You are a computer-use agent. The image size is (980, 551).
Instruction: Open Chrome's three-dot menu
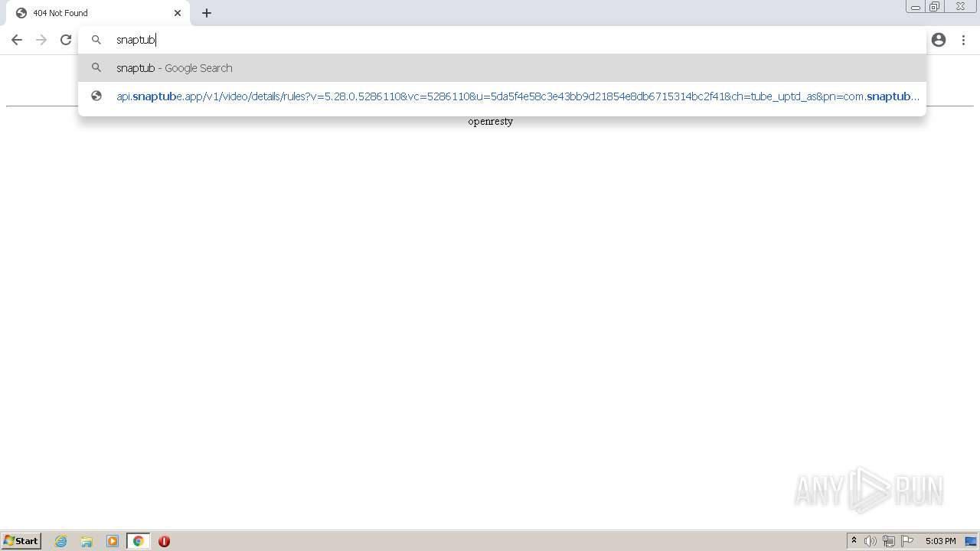(963, 40)
